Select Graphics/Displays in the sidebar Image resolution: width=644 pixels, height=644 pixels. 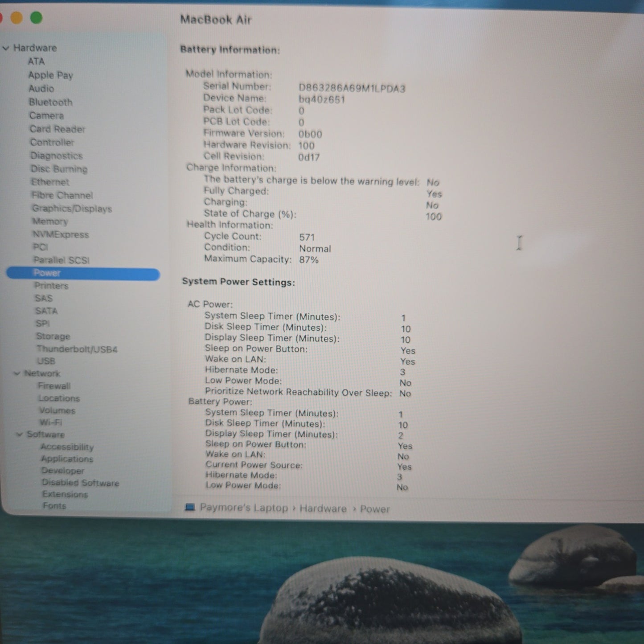coord(72,209)
